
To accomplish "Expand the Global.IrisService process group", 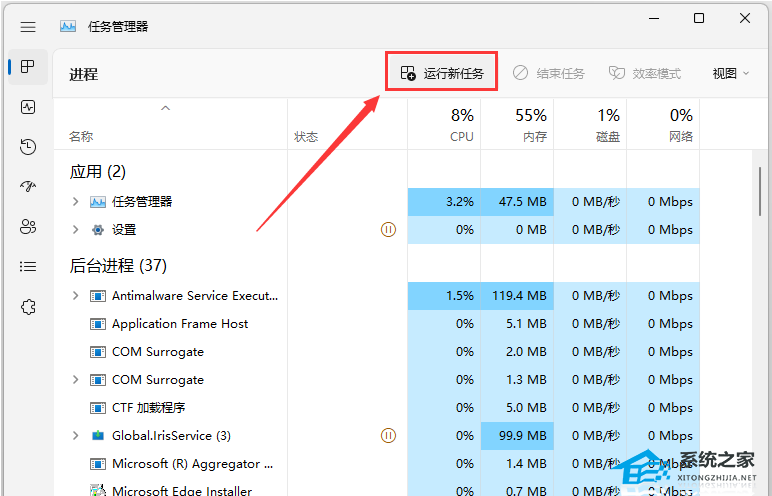I will (75, 436).
